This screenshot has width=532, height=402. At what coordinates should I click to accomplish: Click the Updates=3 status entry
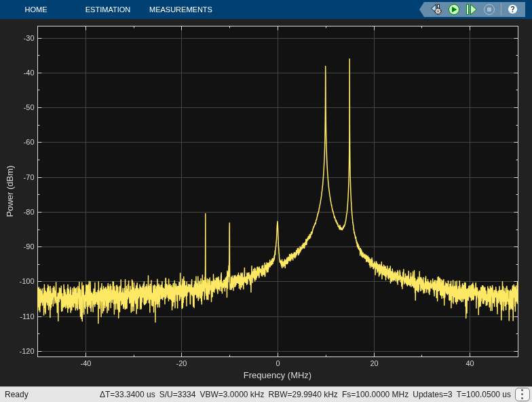point(432,394)
